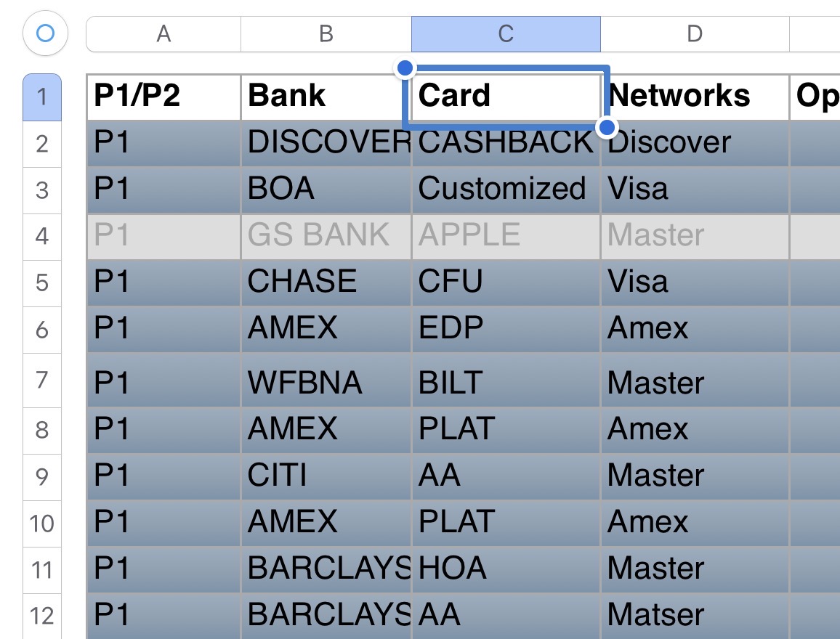Select column D header

tap(695, 34)
